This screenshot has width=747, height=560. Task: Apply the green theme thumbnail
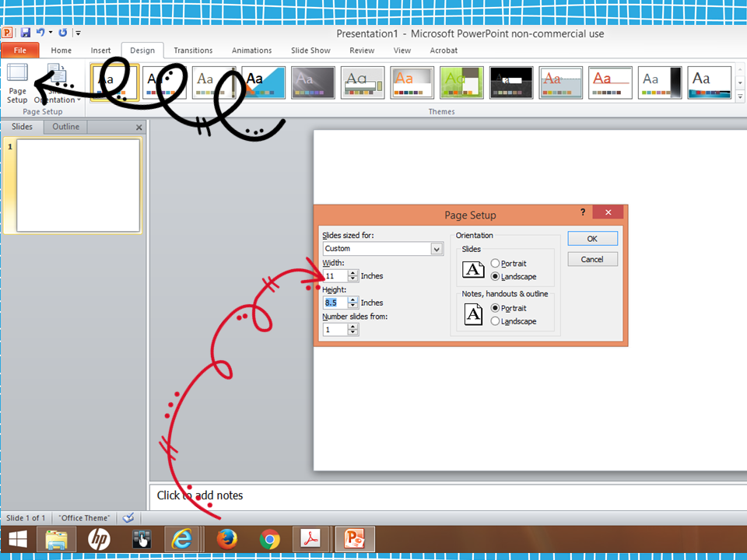461,82
